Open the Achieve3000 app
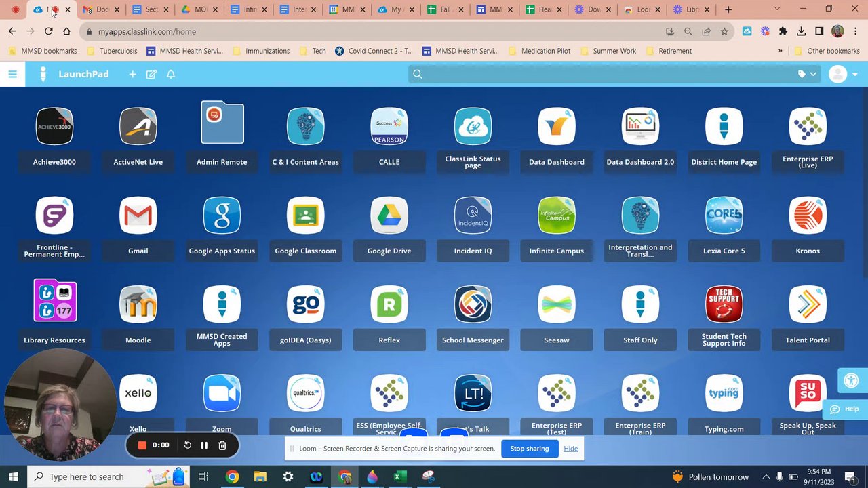868x488 pixels. [54, 126]
